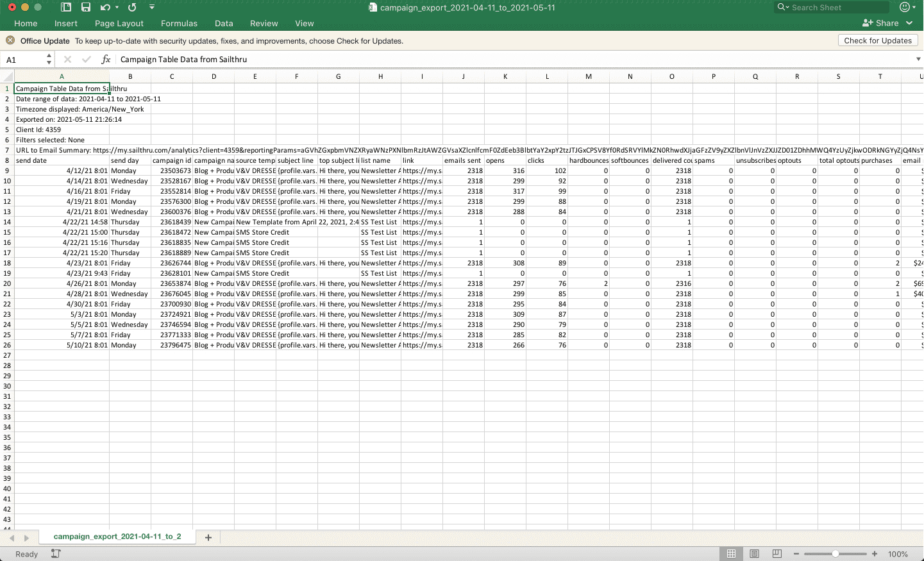Click the Share button
The height and width of the screenshot is (561, 924).
click(x=881, y=23)
